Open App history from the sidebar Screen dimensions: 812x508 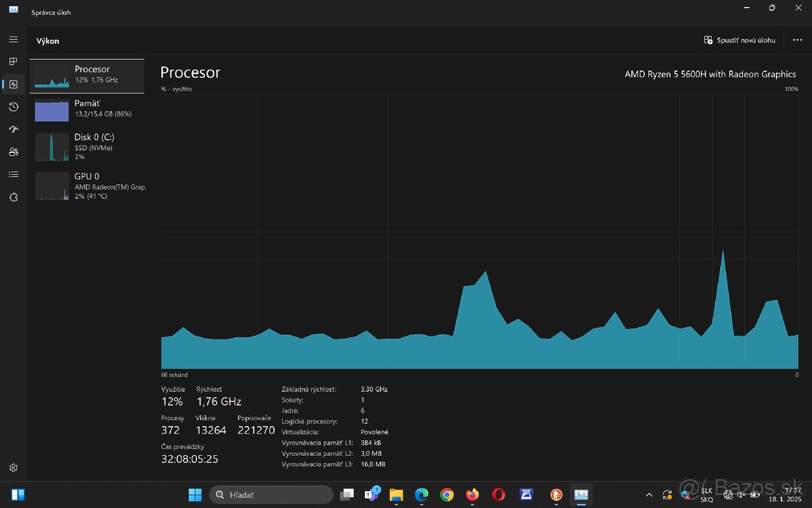tap(13, 107)
